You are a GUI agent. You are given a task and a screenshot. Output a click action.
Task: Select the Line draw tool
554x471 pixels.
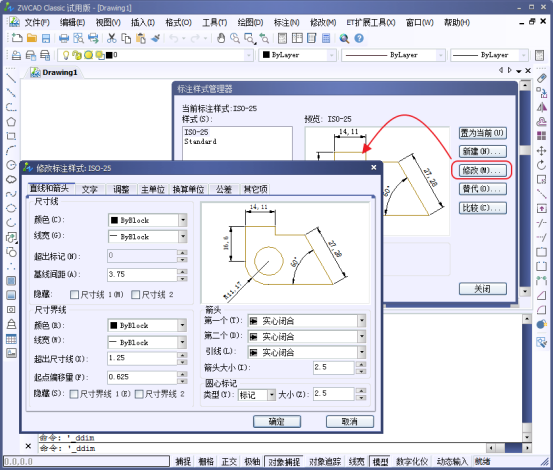click(11, 78)
